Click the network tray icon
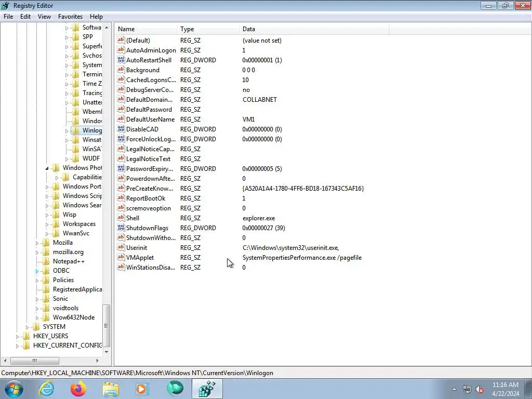Screen dimensions: 532x399 [467, 390]
